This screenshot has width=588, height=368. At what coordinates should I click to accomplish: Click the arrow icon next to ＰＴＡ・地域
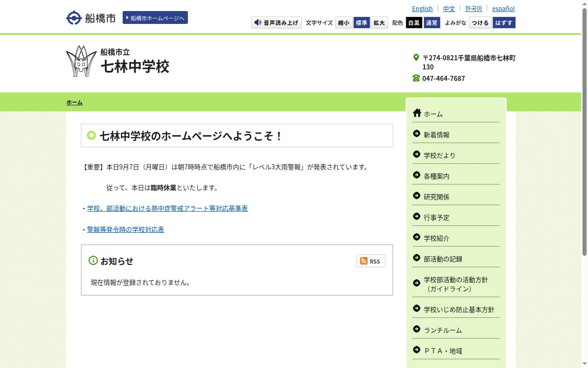click(417, 350)
